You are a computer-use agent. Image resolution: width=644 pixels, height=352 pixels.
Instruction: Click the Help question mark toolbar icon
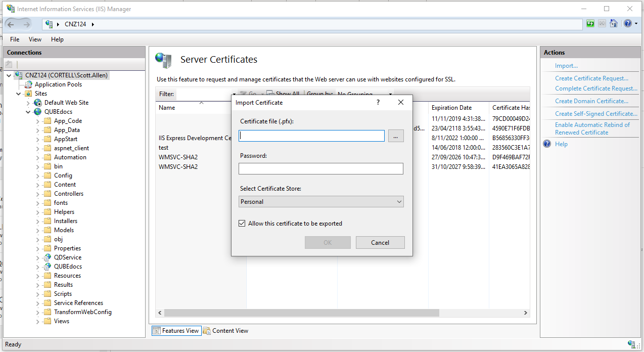click(x=627, y=23)
